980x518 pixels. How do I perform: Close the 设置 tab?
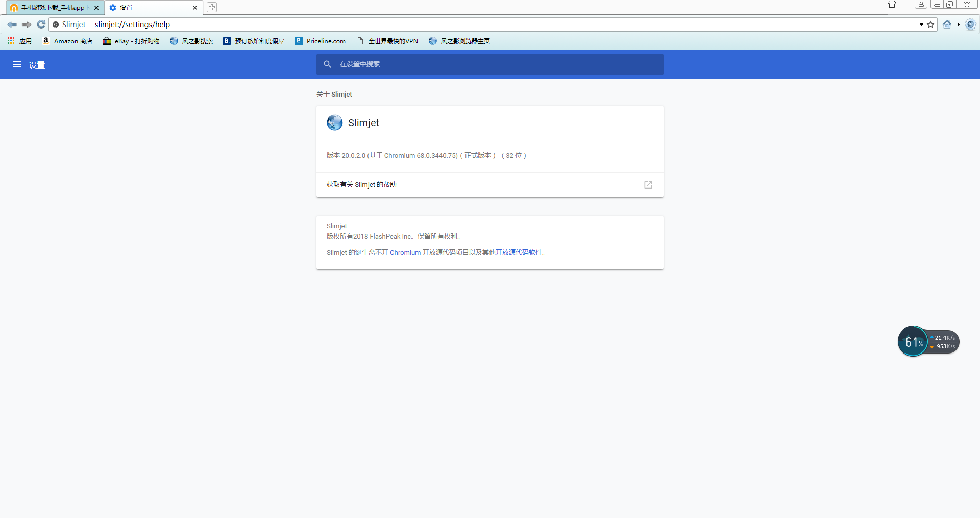pyautogui.click(x=195, y=8)
